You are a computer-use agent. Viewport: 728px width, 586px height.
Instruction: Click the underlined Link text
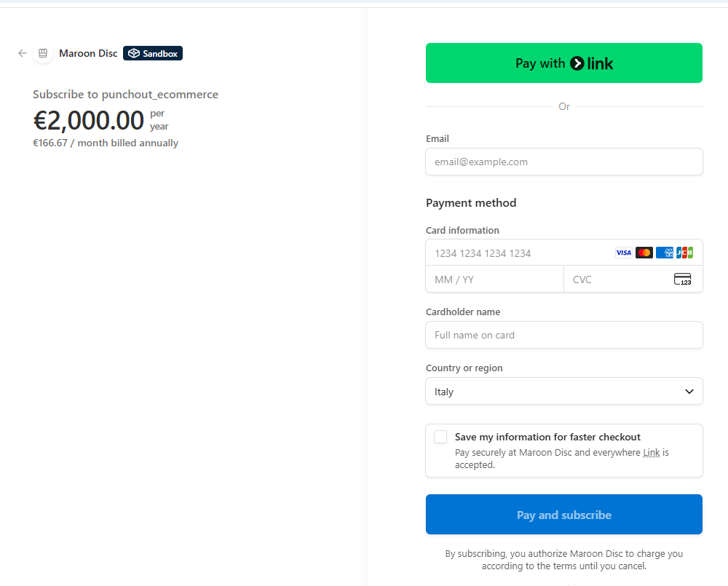(x=651, y=453)
